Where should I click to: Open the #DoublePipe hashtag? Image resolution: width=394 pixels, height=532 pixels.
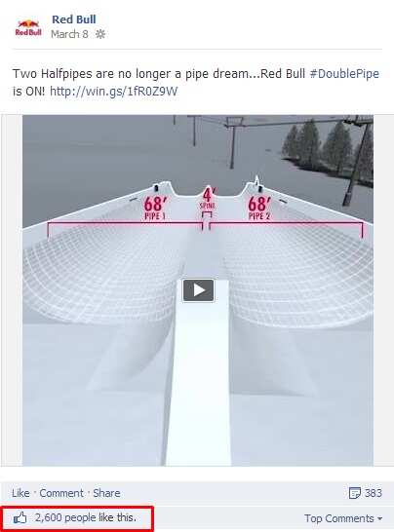point(344,74)
